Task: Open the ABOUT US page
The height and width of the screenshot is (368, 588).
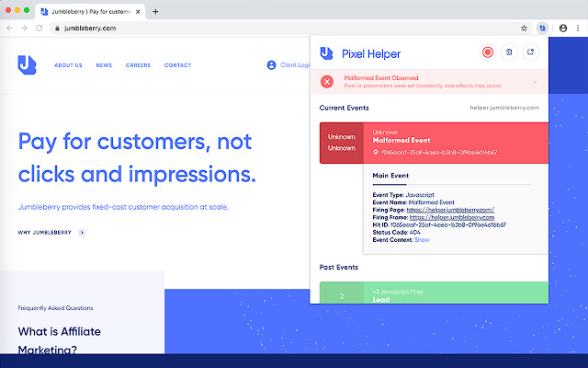Action: pyautogui.click(x=68, y=65)
